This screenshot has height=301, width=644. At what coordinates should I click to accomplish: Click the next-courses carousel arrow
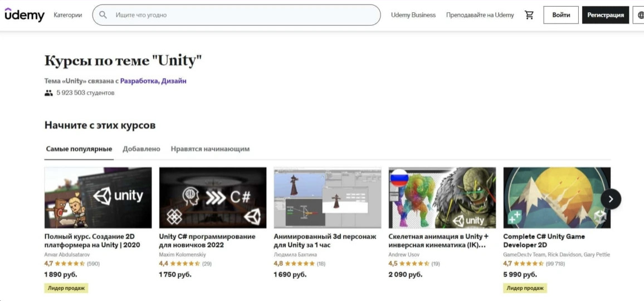coord(611,199)
